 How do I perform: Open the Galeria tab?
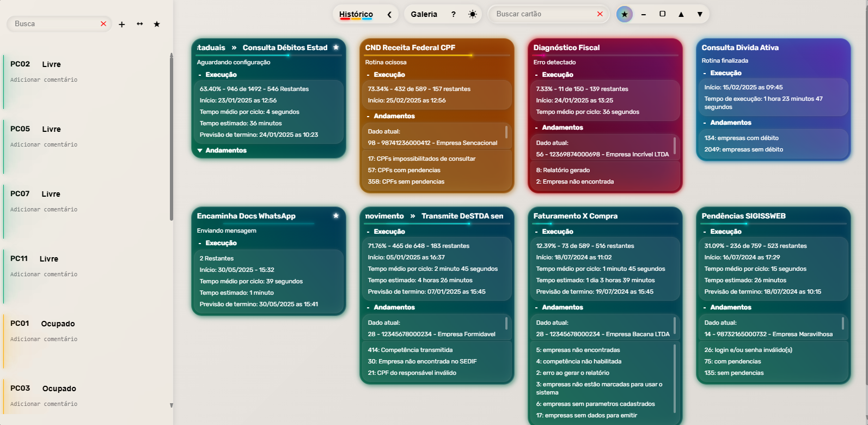[424, 14]
